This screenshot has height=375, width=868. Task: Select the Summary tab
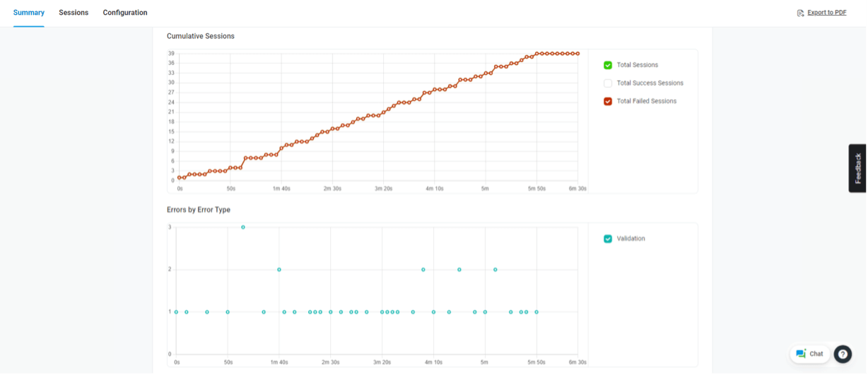coord(29,13)
